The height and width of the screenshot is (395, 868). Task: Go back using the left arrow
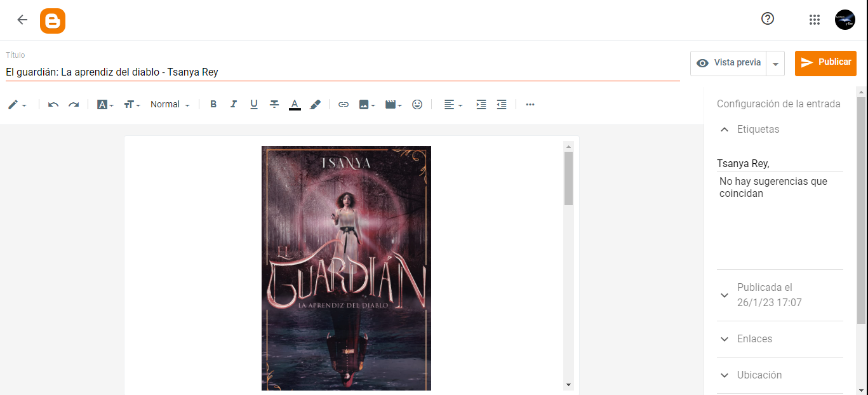click(x=22, y=20)
